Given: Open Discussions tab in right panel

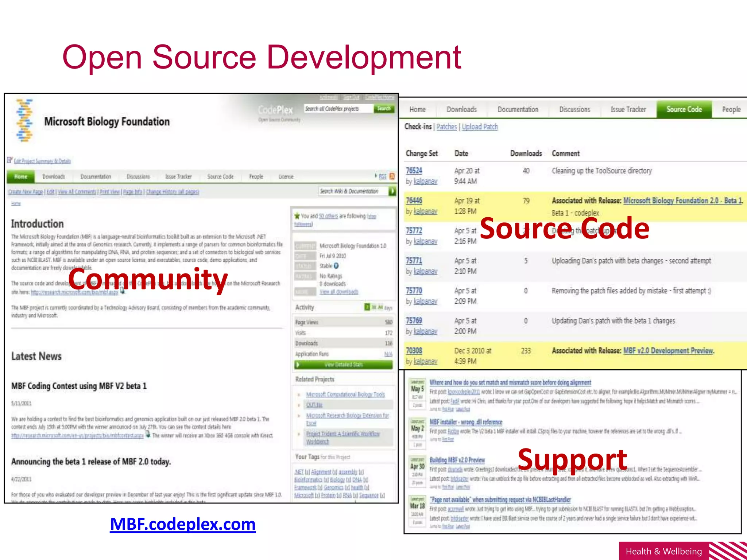Looking at the screenshot, I should click(574, 109).
